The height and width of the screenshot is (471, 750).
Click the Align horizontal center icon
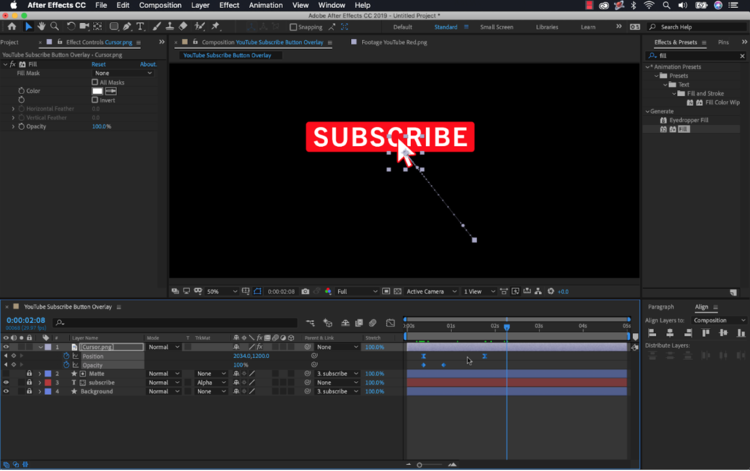tap(670, 333)
